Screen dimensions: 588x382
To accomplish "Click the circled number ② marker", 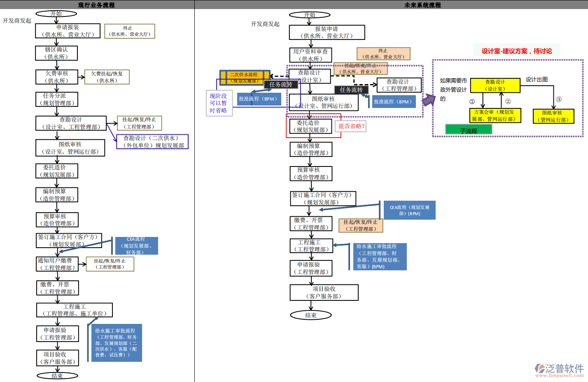I will tap(508, 101).
